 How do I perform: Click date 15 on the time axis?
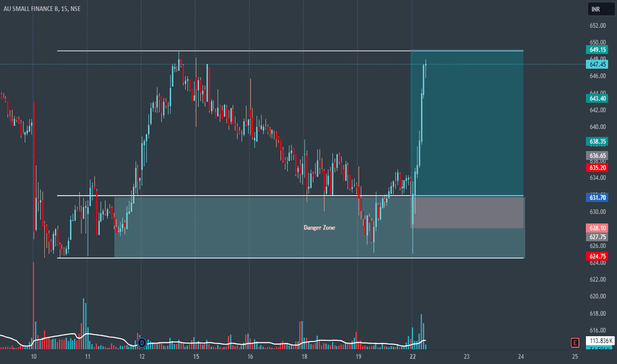[x=196, y=357]
